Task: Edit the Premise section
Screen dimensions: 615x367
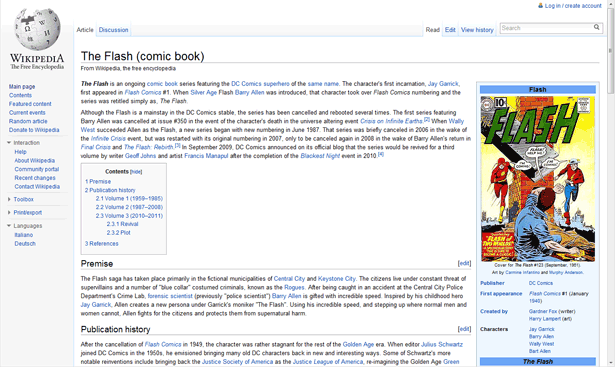Action: pos(464,263)
